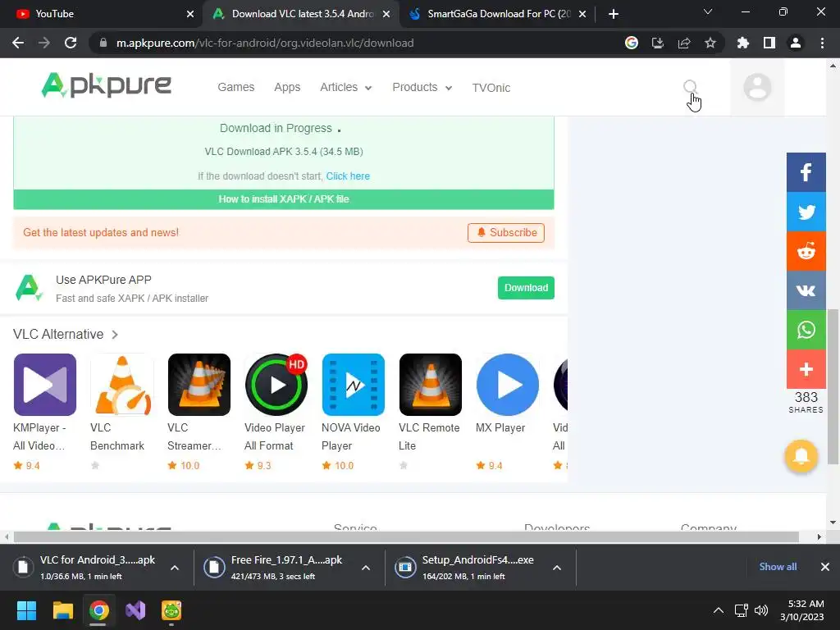Open Chrome's three-dot menu

(822, 43)
